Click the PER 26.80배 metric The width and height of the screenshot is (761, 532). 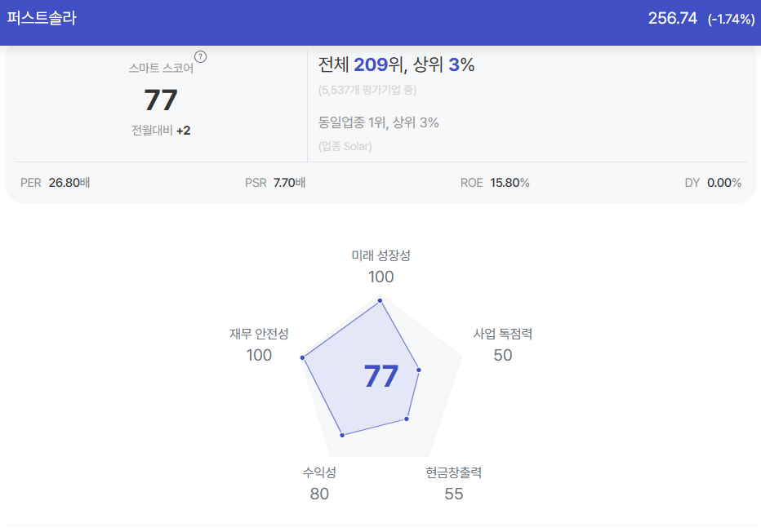(x=55, y=183)
